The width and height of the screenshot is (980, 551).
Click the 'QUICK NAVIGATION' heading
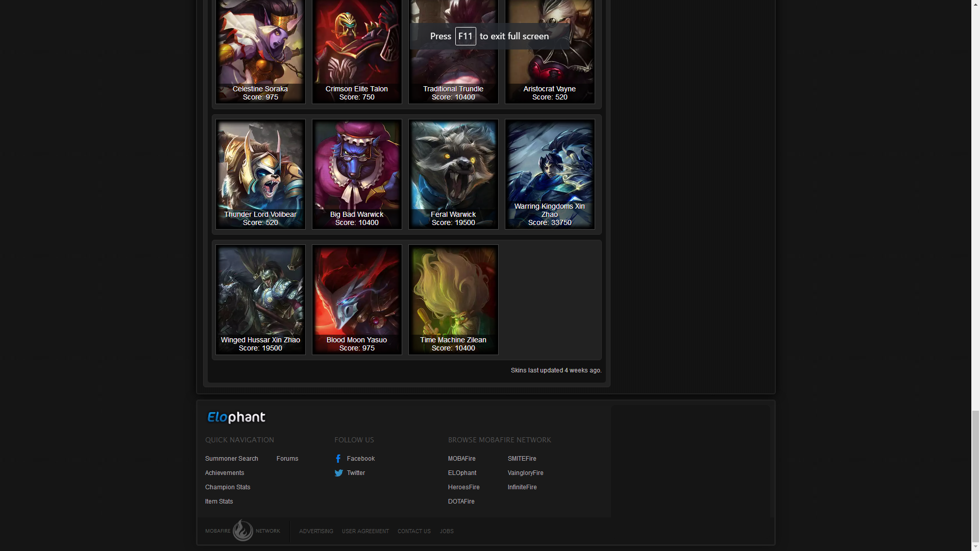[x=239, y=440]
